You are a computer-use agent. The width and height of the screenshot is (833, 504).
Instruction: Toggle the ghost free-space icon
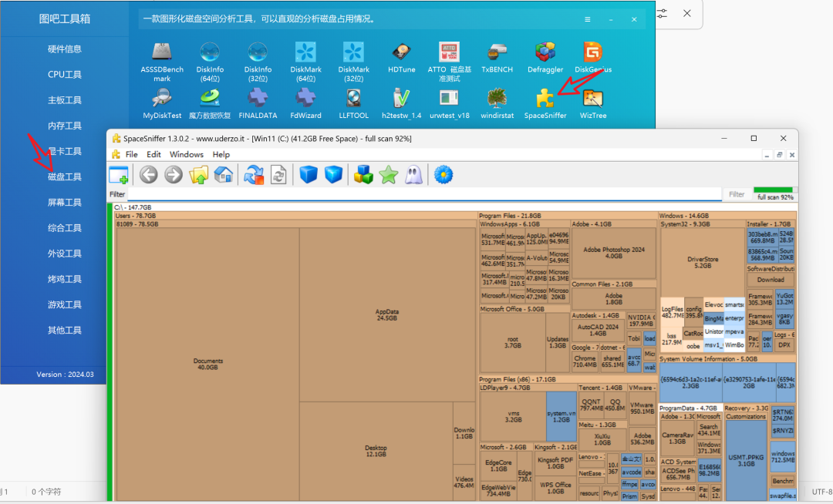[413, 174]
